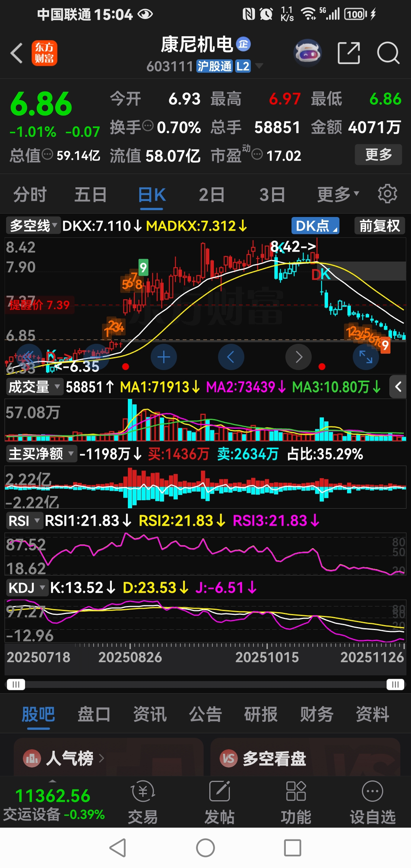
Task: Open the 研报 tab
Action: click(x=261, y=714)
